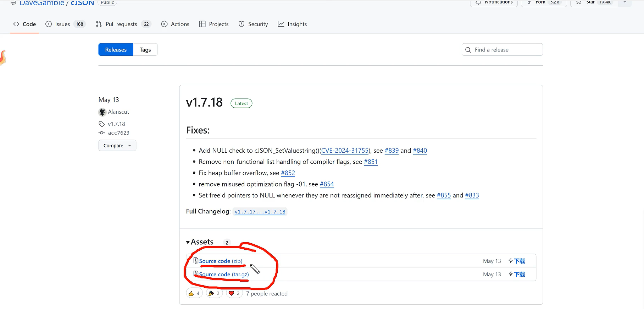Star the cJSON repository
Viewport: 644px width, 309px height.
(x=594, y=2)
